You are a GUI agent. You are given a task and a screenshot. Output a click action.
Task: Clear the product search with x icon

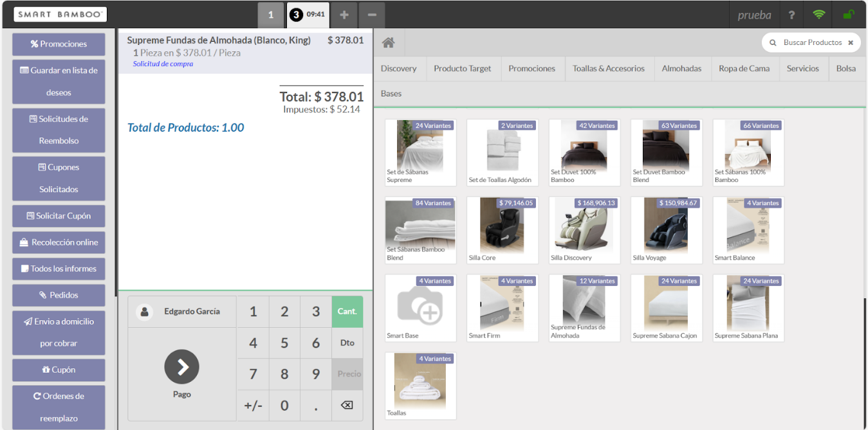(x=850, y=42)
